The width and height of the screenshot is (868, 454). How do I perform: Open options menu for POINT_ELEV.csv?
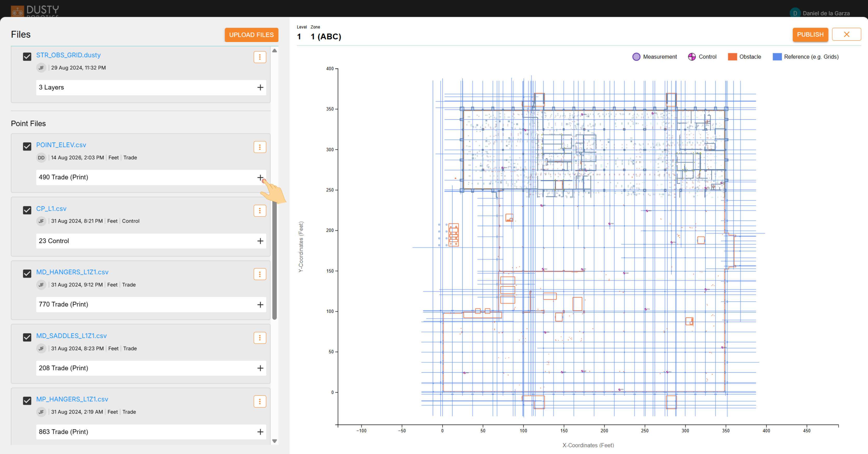(x=260, y=147)
